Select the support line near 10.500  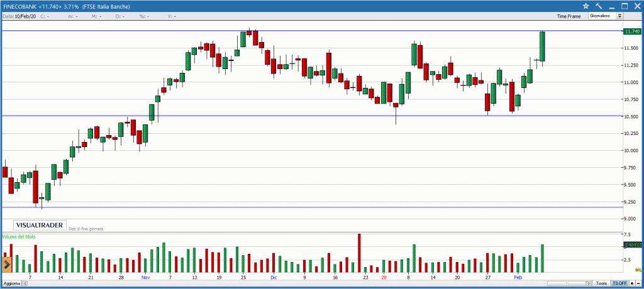tap(312, 116)
